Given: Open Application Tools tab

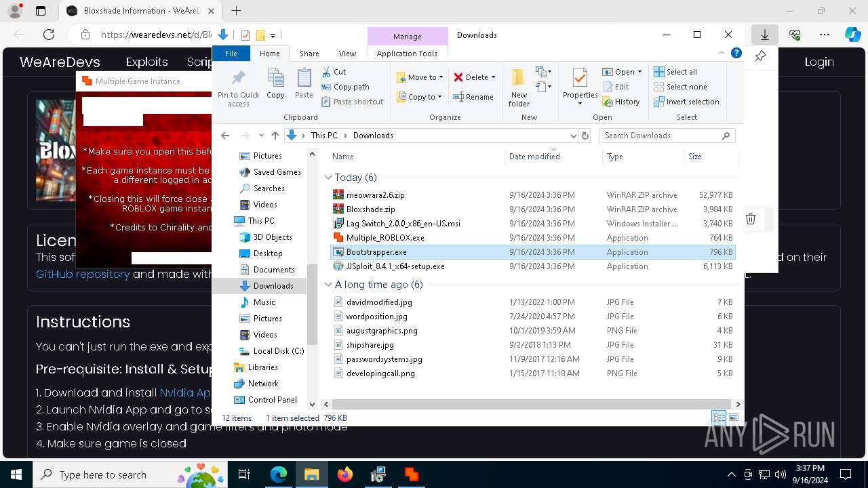Looking at the screenshot, I should [x=407, y=54].
